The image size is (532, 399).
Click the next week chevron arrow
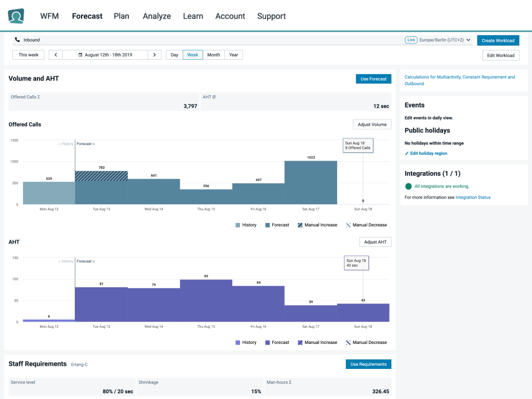pyautogui.click(x=154, y=55)
